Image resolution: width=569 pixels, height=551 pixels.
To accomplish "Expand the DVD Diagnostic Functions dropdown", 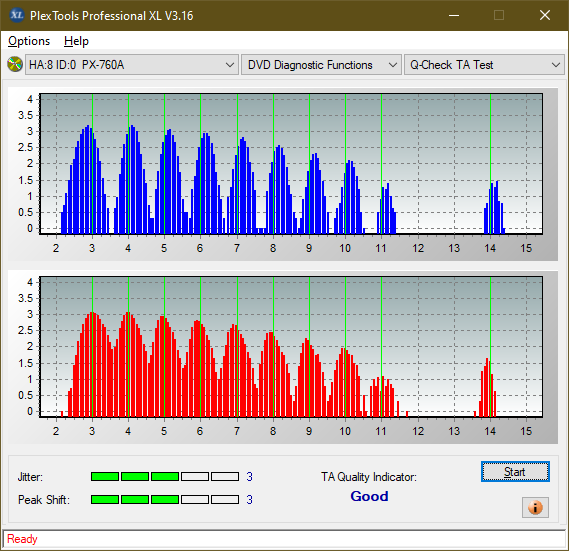I will coord(321,65).
